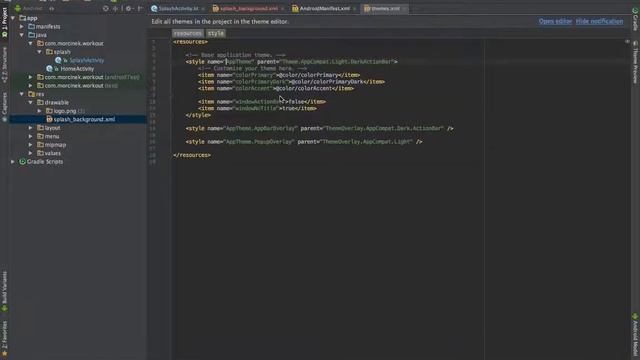
Task: Click the HomeActivity Kotlin class icon
Action: click(49, 69)
